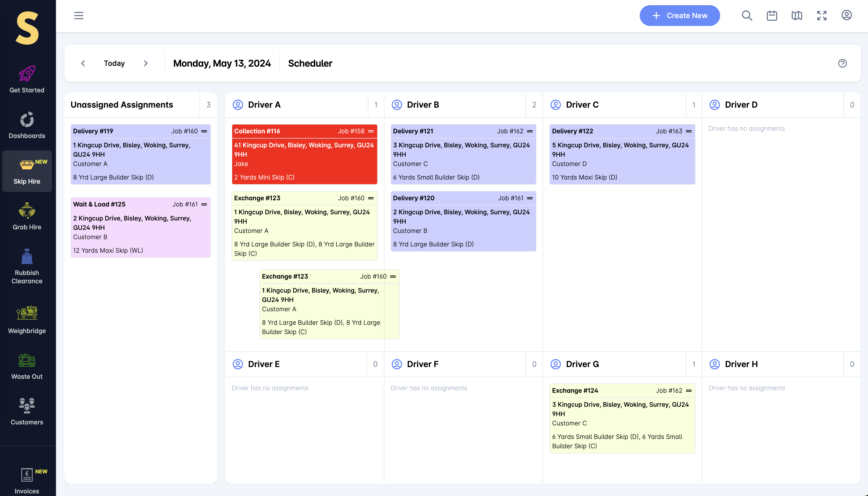Click 'Job #158' on Collection #116

coord(351,131)
